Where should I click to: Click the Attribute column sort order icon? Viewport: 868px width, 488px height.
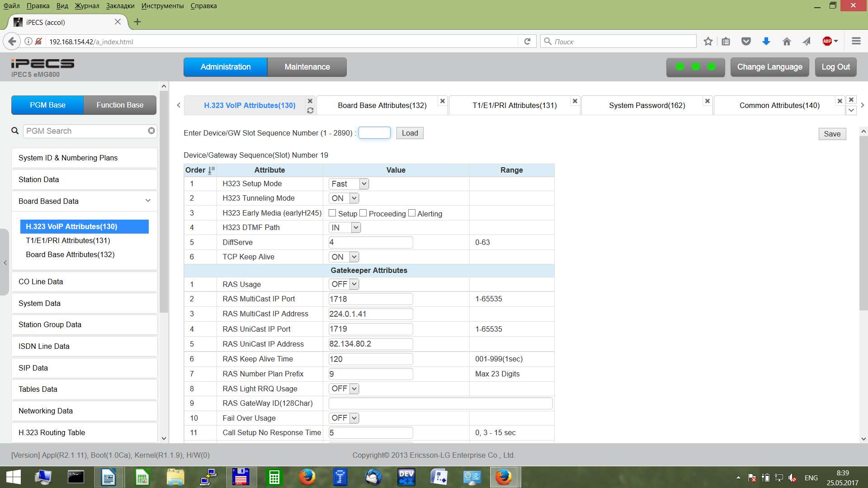[x=211, y=170]
